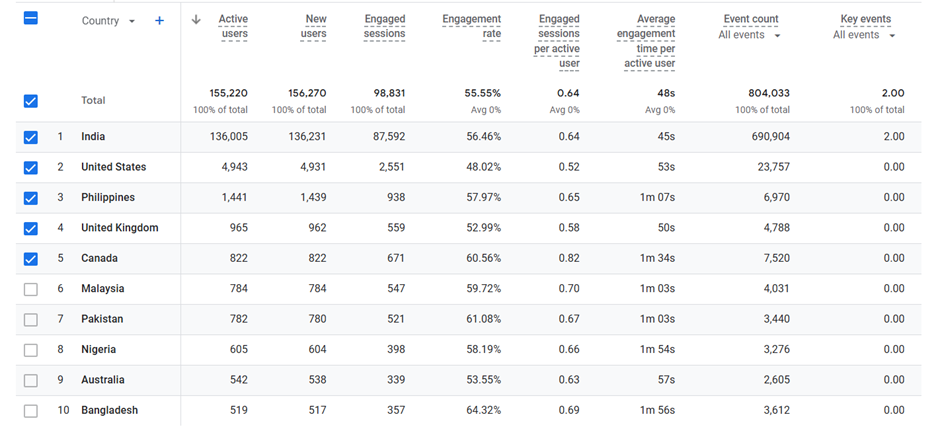This screenshot has height=427, width=940.
Task: Open Key events All events dropdown
Action: [x=864, y=35]
